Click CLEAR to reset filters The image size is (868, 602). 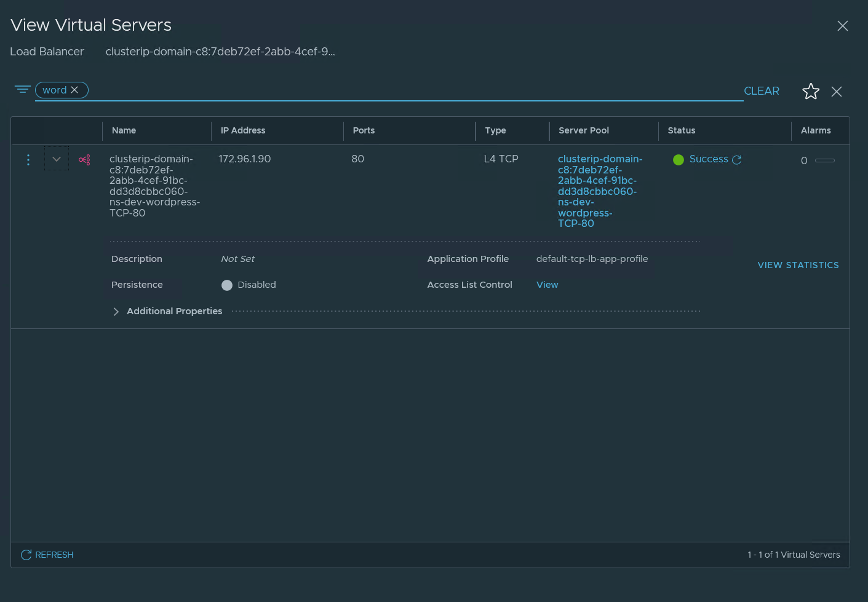point(761,91)
